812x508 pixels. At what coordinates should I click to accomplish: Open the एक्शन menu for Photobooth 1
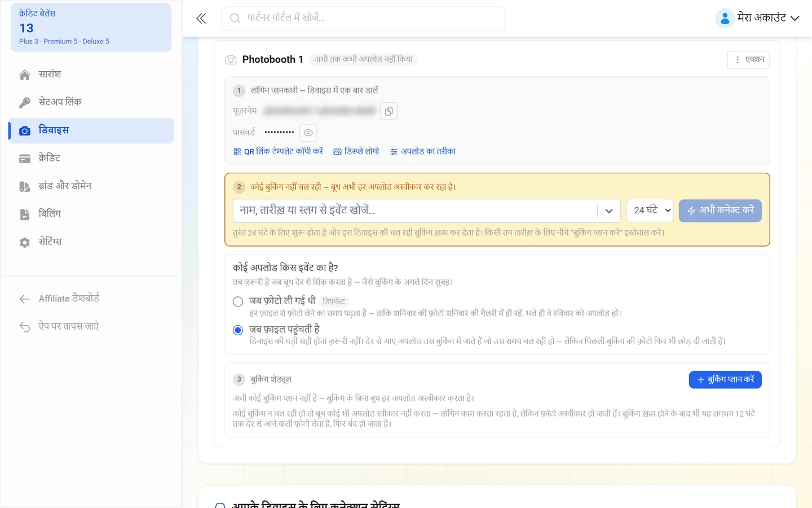coord(748,60)
